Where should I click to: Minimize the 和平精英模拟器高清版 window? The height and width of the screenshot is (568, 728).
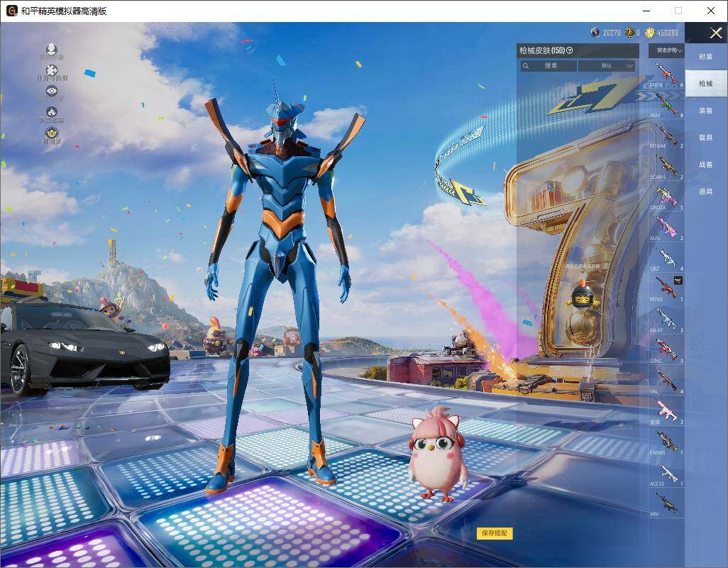click(x=646, y=11)
